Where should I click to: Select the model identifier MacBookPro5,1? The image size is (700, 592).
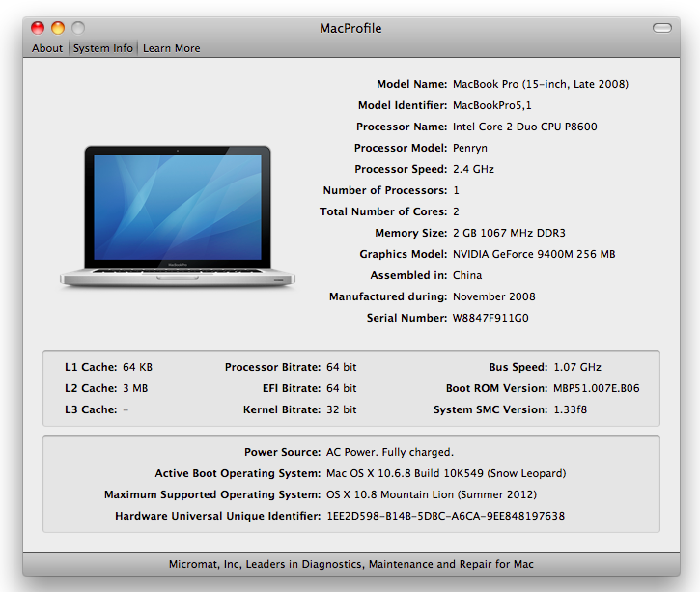[x=492, y=105]
